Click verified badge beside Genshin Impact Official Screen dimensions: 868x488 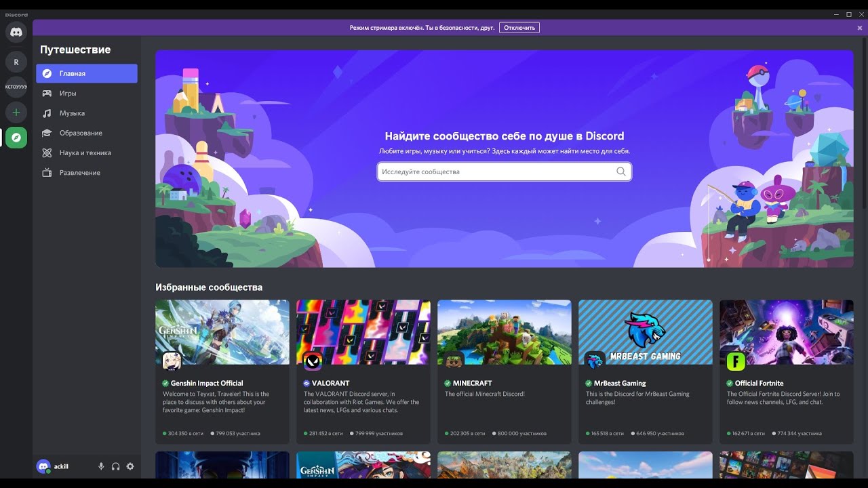(165, 383)
